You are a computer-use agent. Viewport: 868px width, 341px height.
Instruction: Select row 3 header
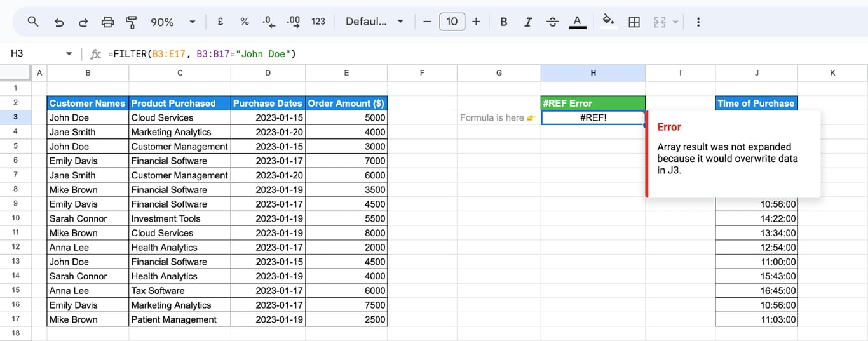pyautogui.click(x=15, y=117)
